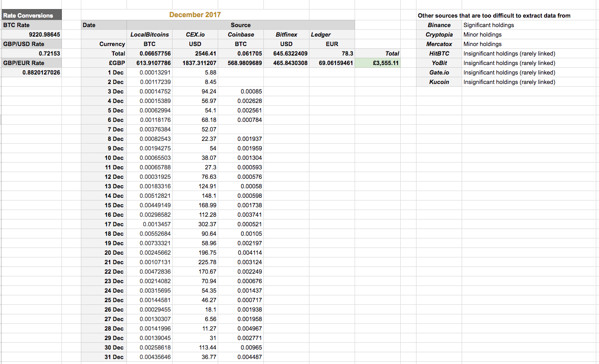The height and width of the screenshot is (364, 599).
Task: Select the Coinbase value 0.004114
Action: click(241, 252)
